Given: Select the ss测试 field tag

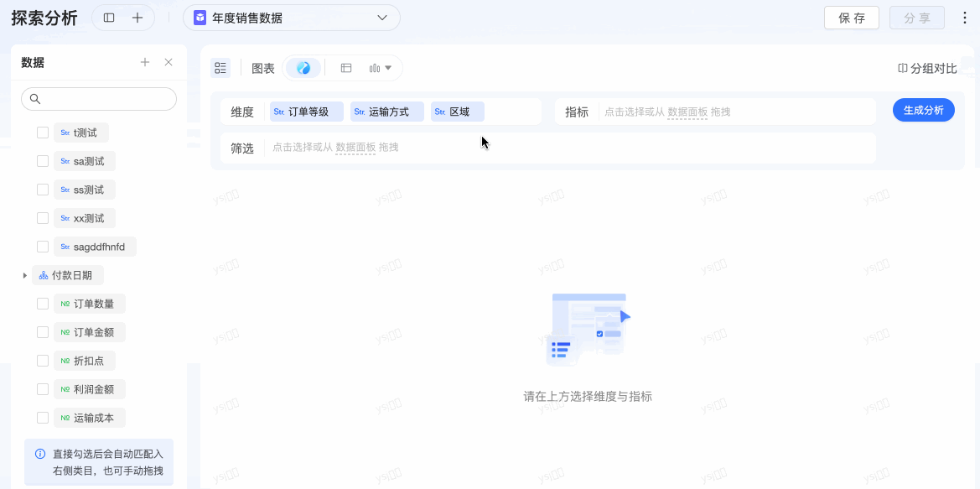Looking at the screenshot, I should (x=85, y=190).
